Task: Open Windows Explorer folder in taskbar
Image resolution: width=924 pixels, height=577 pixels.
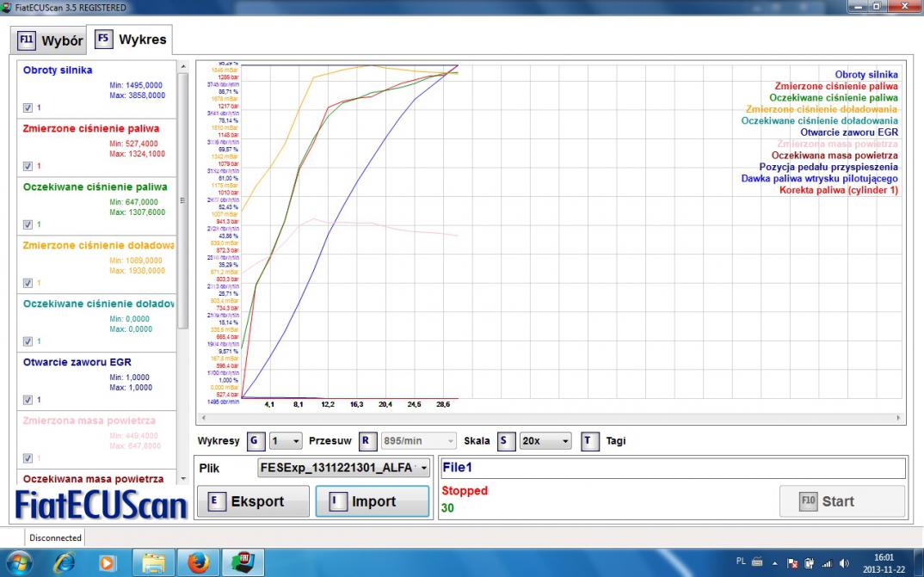Action: click(x=154, y=563)
